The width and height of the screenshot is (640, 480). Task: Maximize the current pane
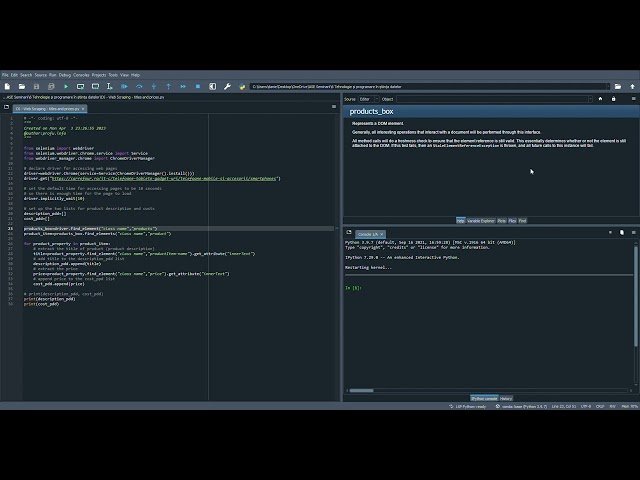[213, 87]
